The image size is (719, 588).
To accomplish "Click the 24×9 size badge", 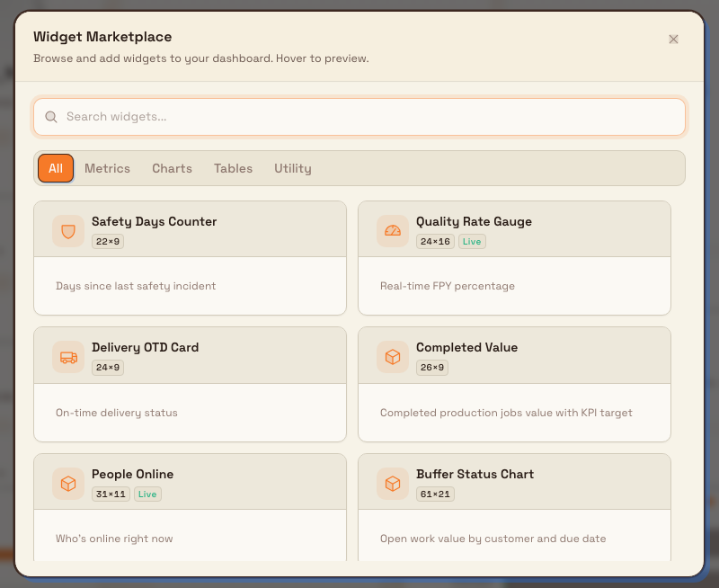I will point(108,368).
